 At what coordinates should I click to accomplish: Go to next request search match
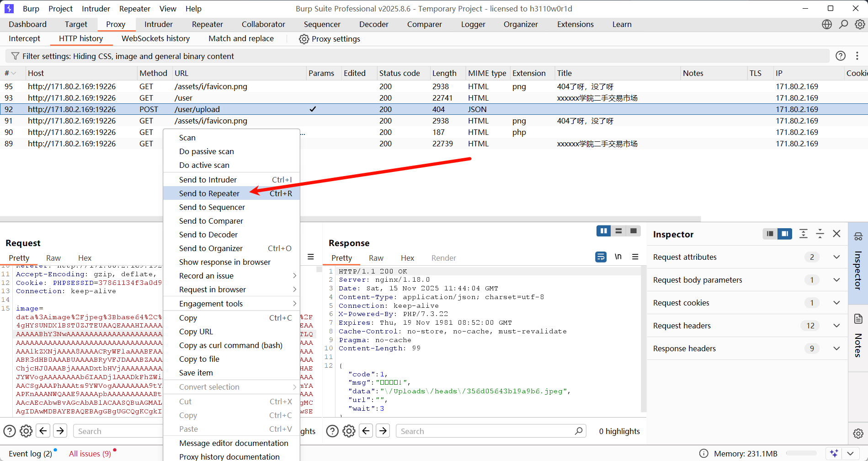tap(60, 431)
